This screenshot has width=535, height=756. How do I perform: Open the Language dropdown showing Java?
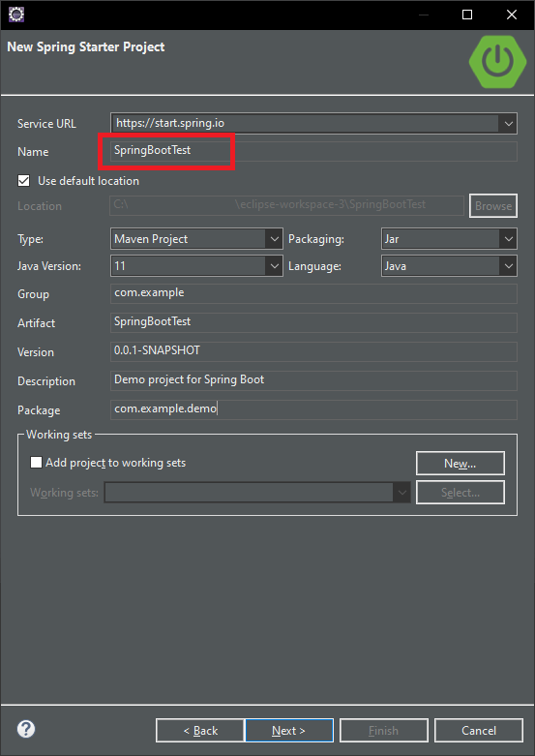tap(449, 265)
